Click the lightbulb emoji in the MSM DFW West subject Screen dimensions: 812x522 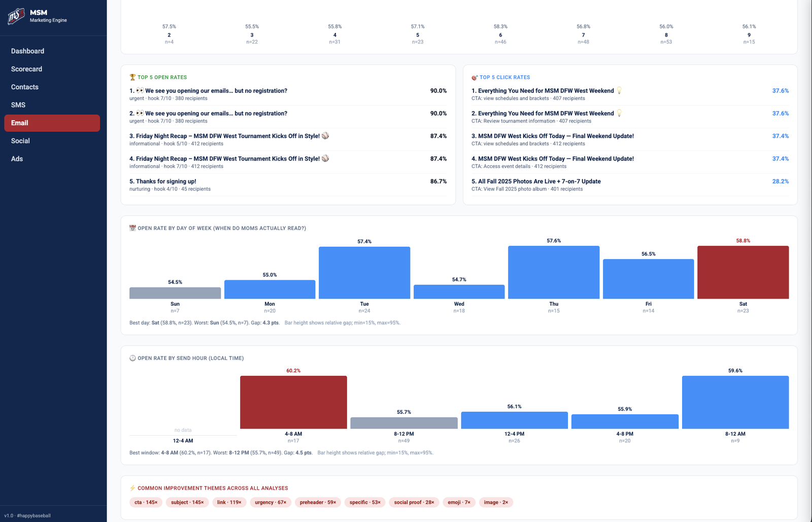pyautogui.click(x=619, y=90)
